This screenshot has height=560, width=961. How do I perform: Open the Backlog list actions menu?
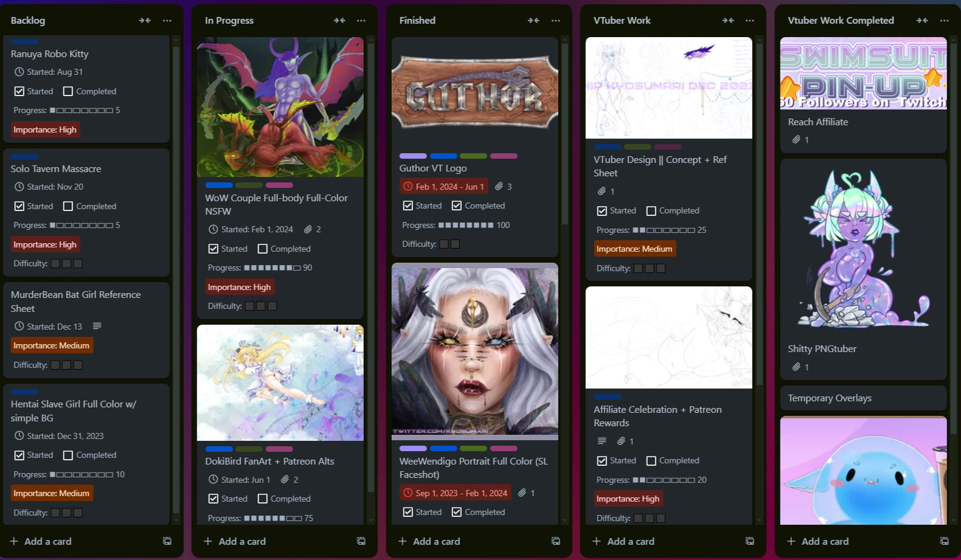coord(167,20)
